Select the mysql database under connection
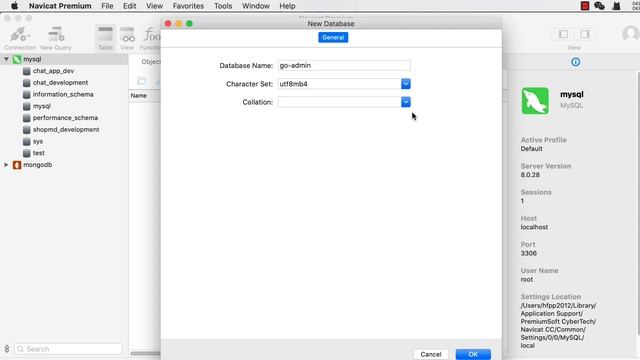This screenshot has height=360, width=640. pos(42,106)
